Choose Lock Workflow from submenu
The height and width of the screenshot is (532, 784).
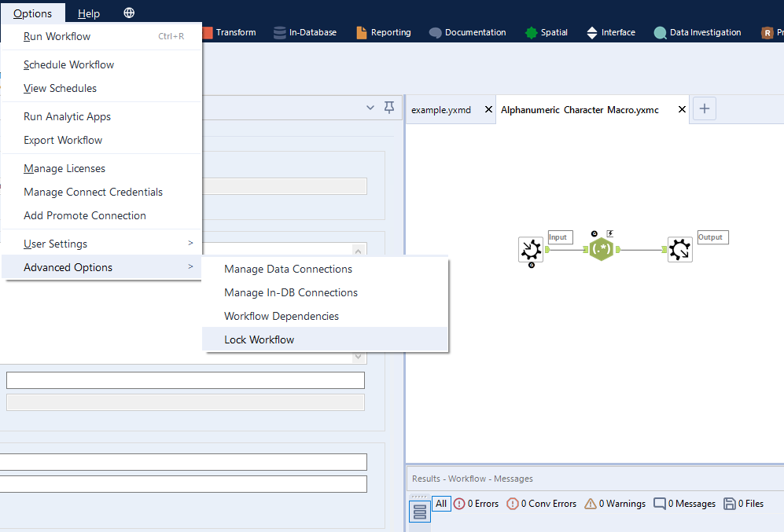tap(259, 339)
